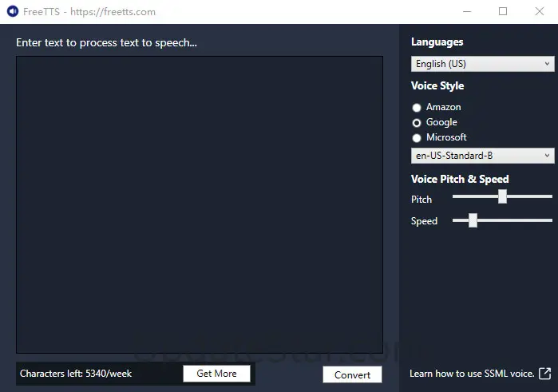
Task: Minimize the FreeTTS window
Action: [x=467, y=11]
